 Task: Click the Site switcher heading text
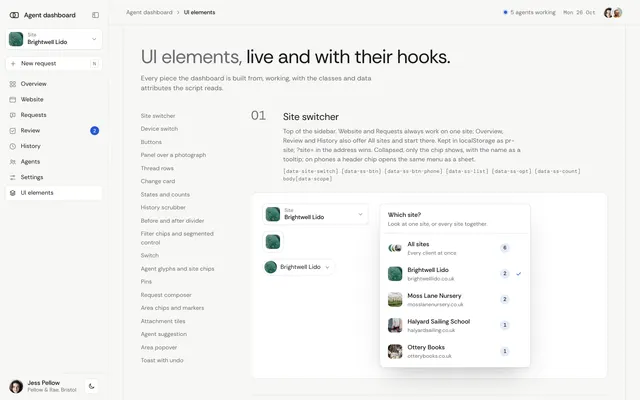pyautogui.click(x=311, y=117)
